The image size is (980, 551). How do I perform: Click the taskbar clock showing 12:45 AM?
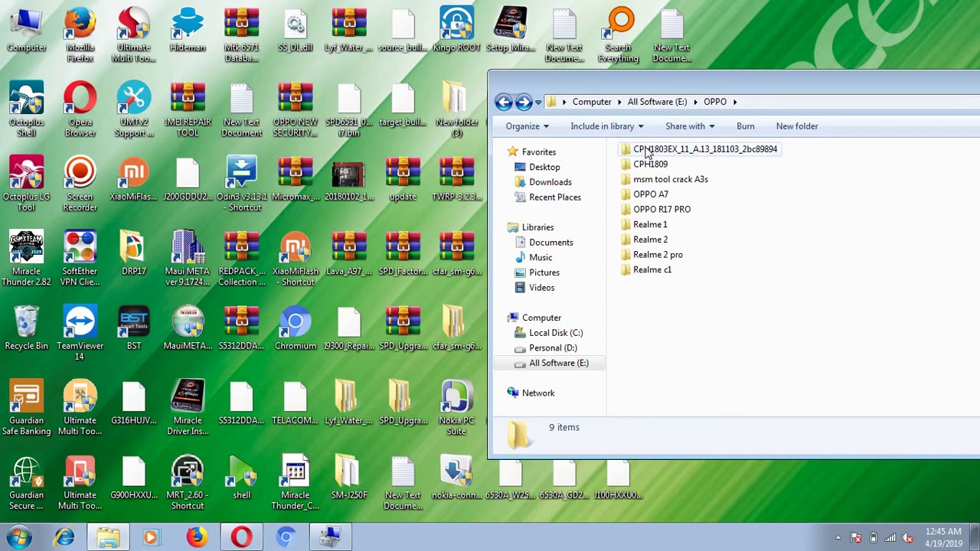(x=942, y=537)
